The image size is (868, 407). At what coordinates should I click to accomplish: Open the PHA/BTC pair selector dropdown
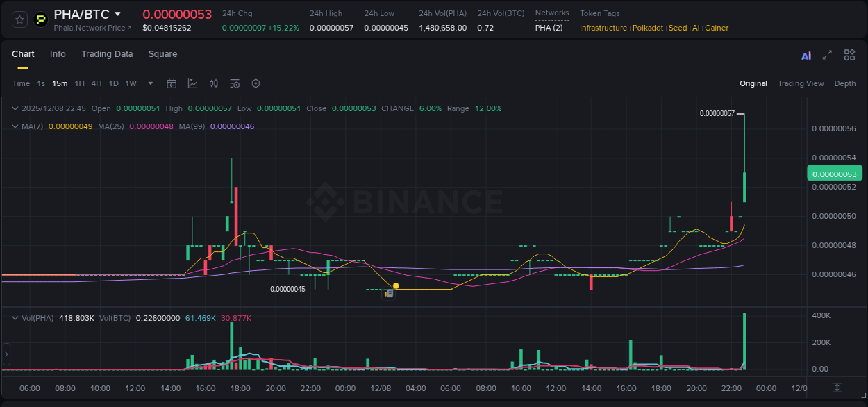[118, 13]
